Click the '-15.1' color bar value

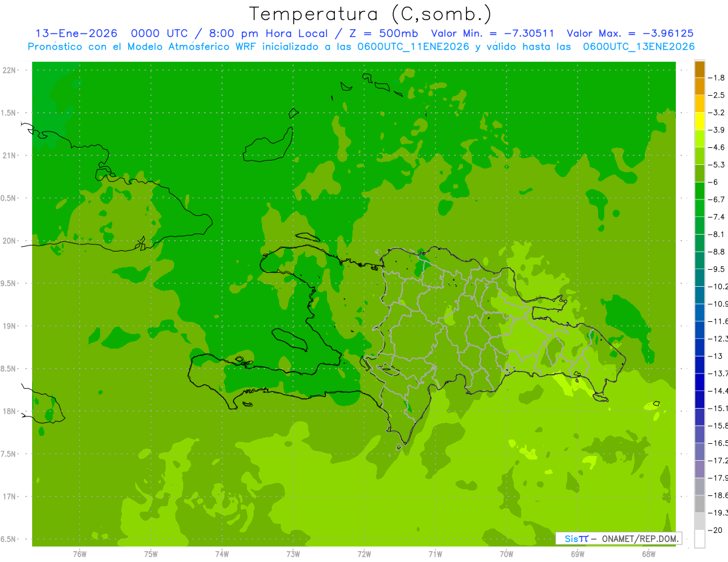(718, 408)
